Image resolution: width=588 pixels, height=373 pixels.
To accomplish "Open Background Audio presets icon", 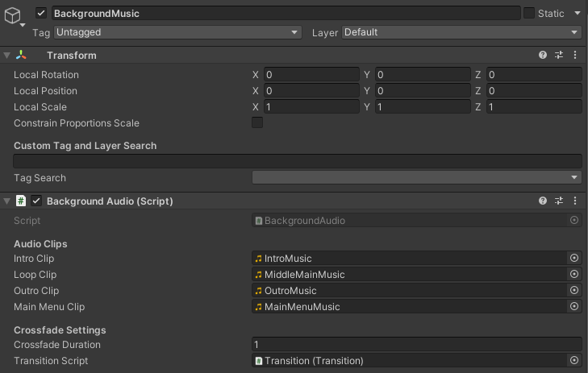I will [x=559, y=201].
